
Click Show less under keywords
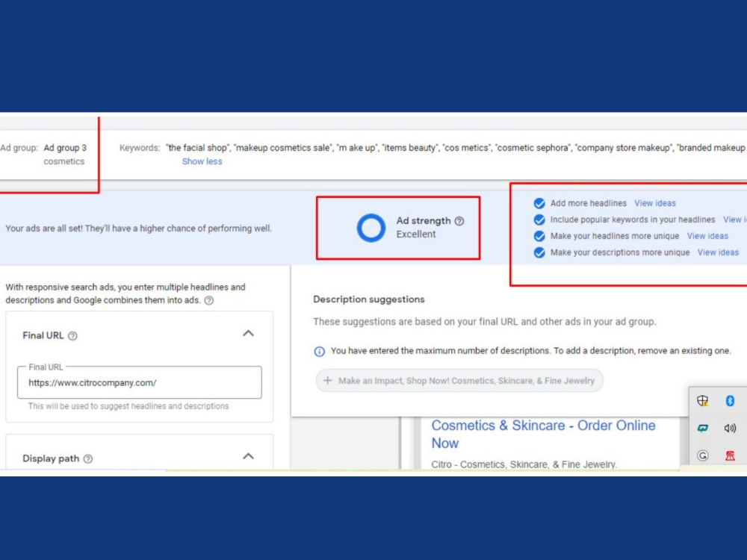tap(202, 161)
